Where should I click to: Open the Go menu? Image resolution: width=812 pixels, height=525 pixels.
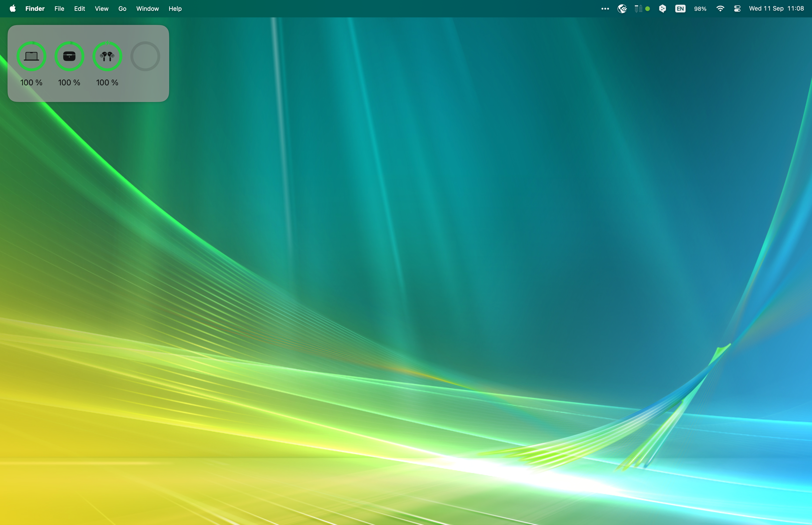pos(122,8)
